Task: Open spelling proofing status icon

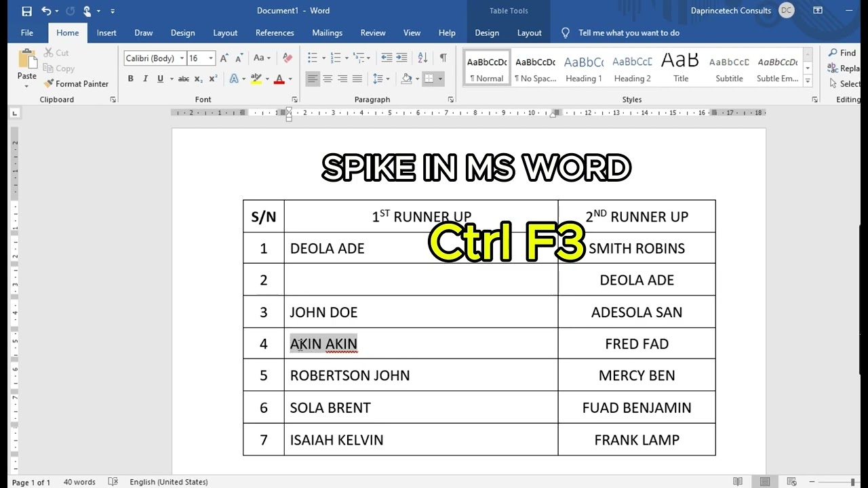Action: coord(113,482)
